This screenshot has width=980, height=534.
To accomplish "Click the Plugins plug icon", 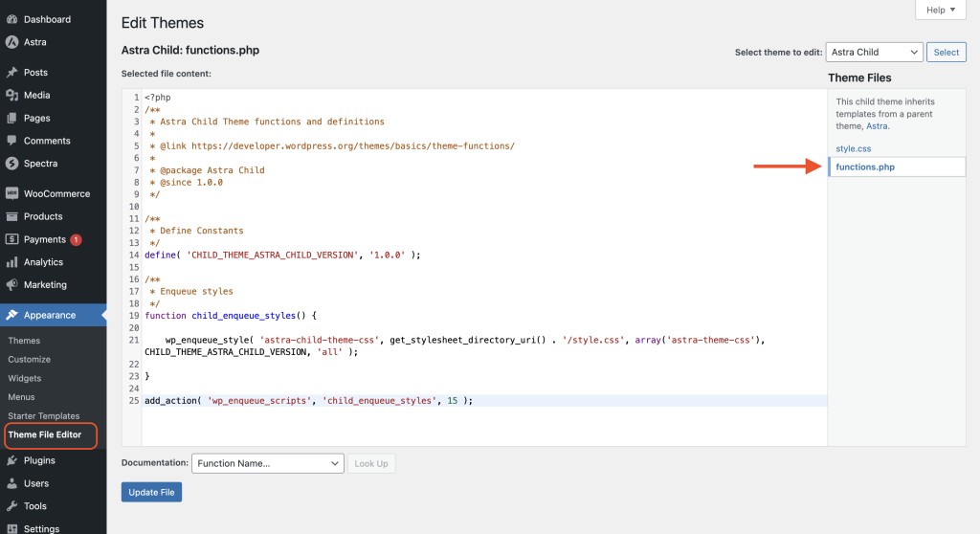I will pyautogui.click(x=11, y=460).
